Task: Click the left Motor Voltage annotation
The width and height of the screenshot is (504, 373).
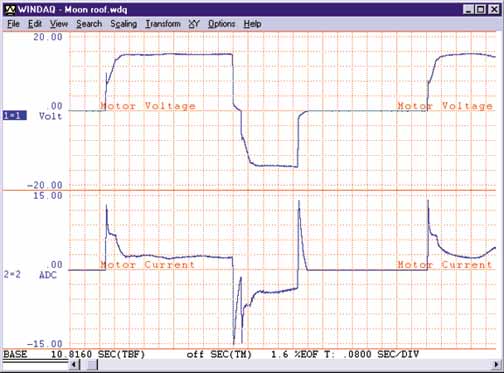Action: pyautogui.click(x=148, y=106)
